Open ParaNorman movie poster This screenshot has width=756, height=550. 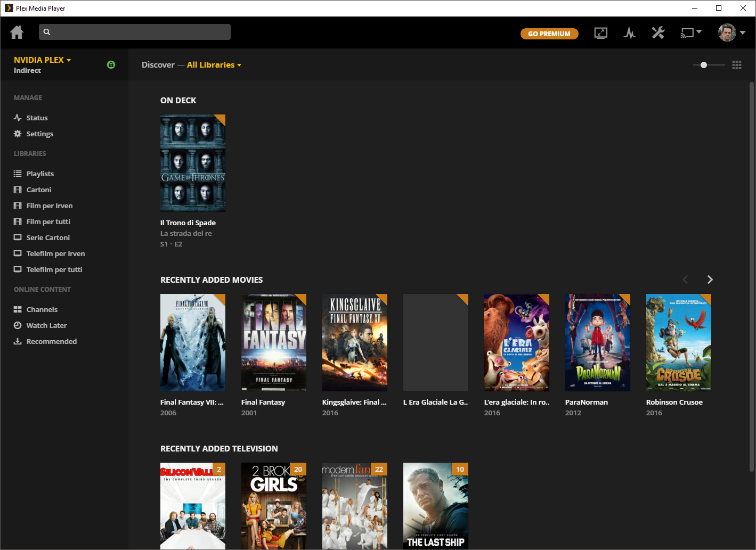[x=598, y=342]
